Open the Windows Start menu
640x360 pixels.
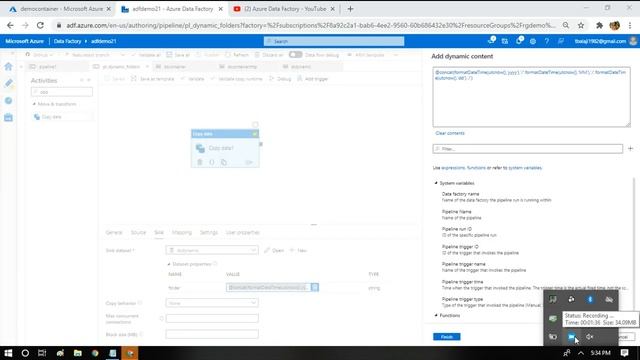coord(8,353)
